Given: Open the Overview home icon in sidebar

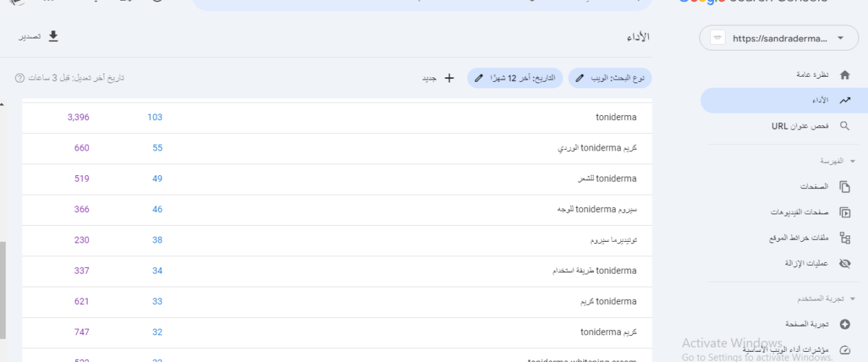Looking at the screenshot, I should pos(844,75).
